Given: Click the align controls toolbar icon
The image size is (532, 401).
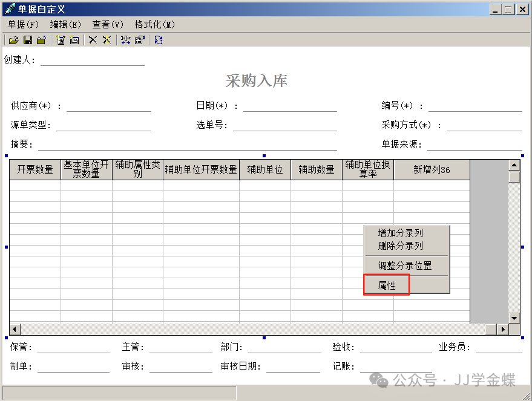Looking at the screenshot, I should 125,40.
